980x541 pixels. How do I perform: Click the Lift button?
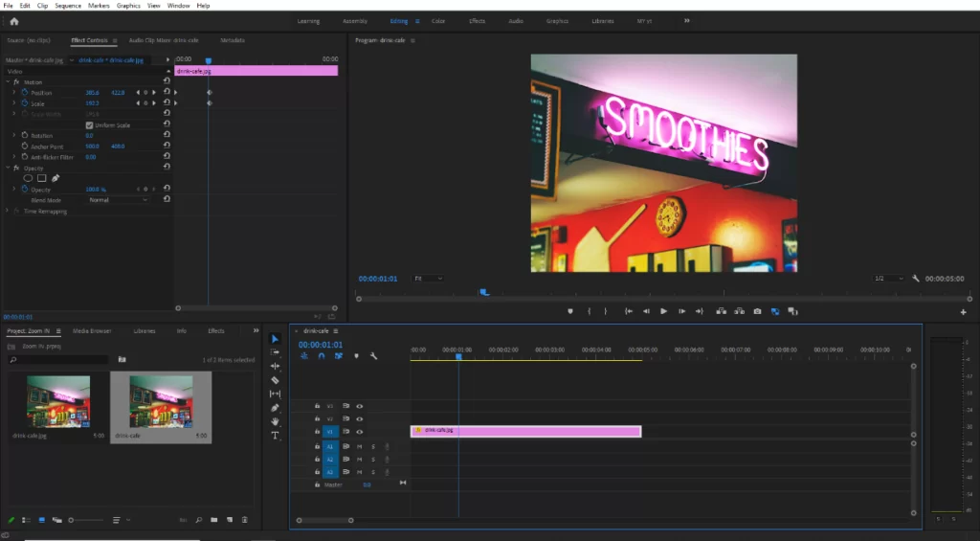coord(722,311)
